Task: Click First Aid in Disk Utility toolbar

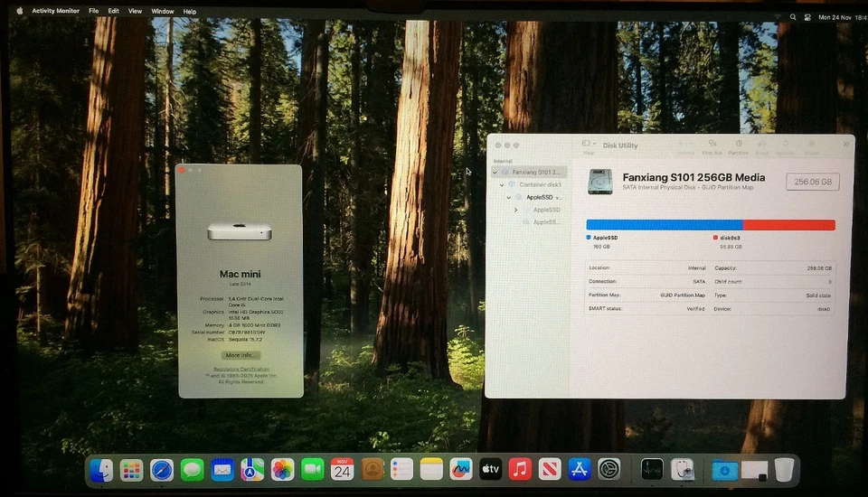Action: [x=712, y=146]
